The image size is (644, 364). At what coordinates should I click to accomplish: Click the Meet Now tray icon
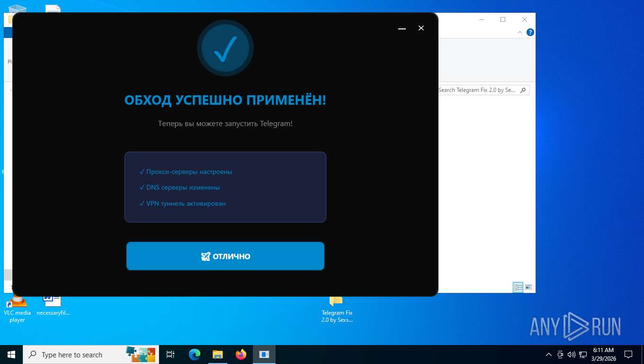click(x=560, y=355)
